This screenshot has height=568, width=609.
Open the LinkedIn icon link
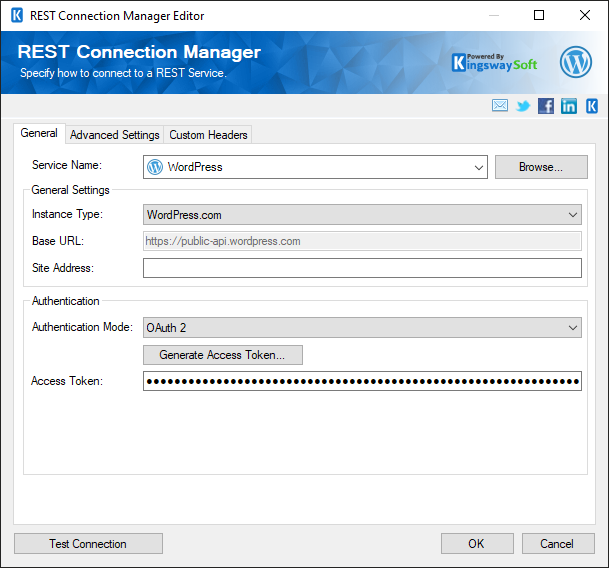click(569, 106)
